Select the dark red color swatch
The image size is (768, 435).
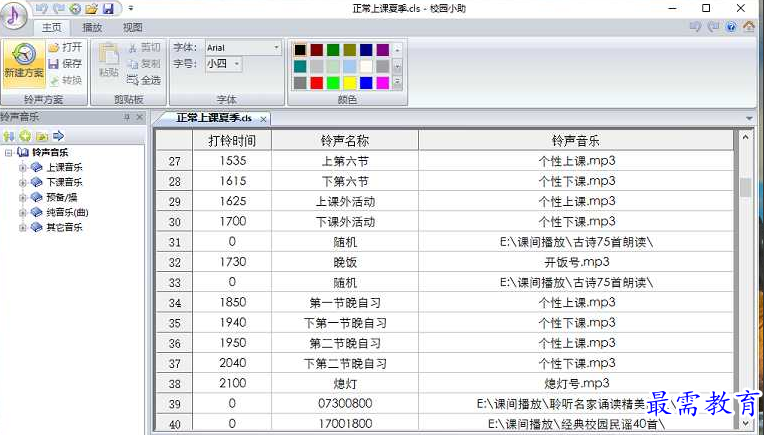click(317, 49)
